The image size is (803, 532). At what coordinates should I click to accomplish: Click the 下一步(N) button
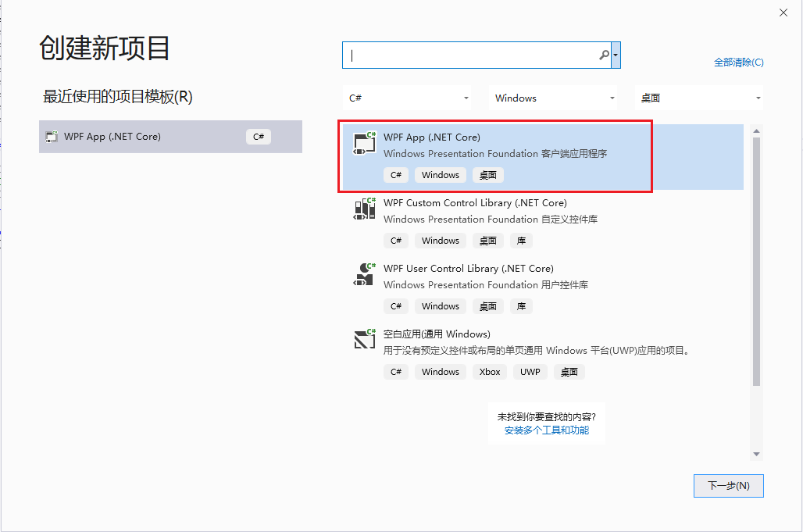pyautogui.click(x=728, y=485)
